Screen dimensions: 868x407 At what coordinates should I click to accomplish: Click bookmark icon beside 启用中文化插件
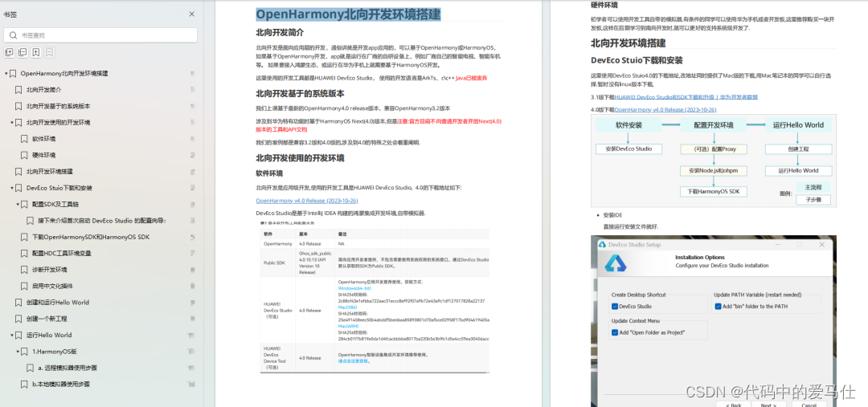pyautogui.click(x=24, y=286)
